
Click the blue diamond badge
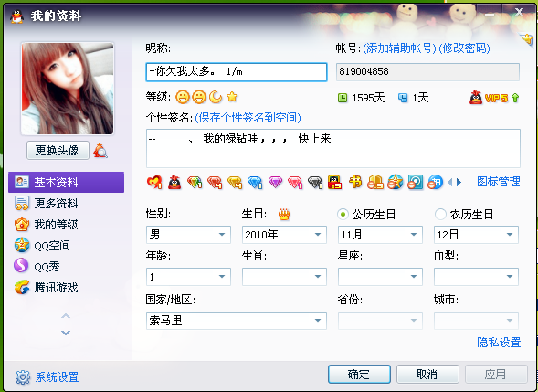255,182
